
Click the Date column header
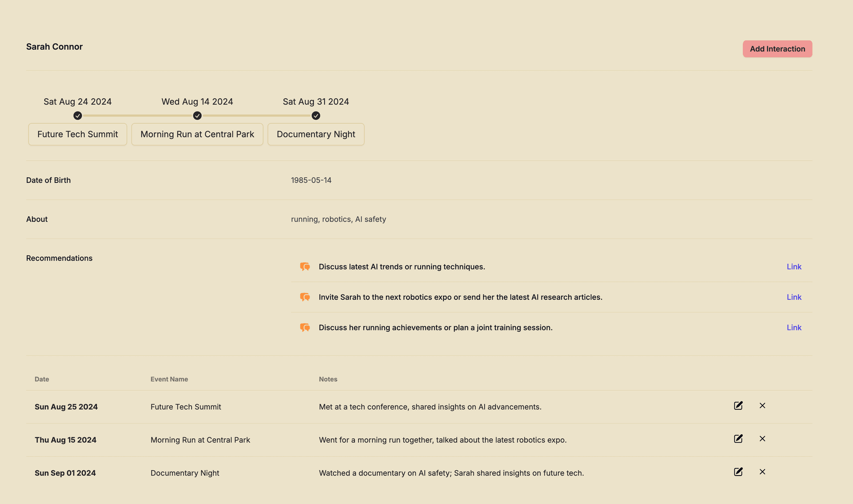pos(42,379)
